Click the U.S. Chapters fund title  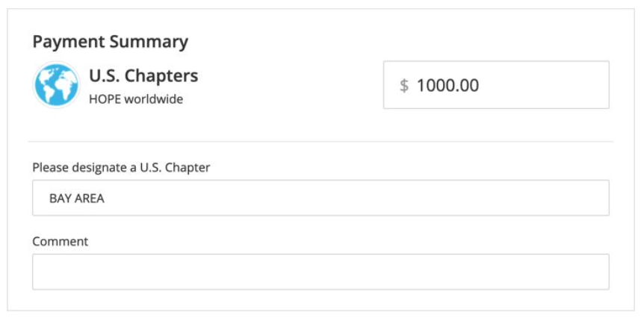(x=143, y=76)
